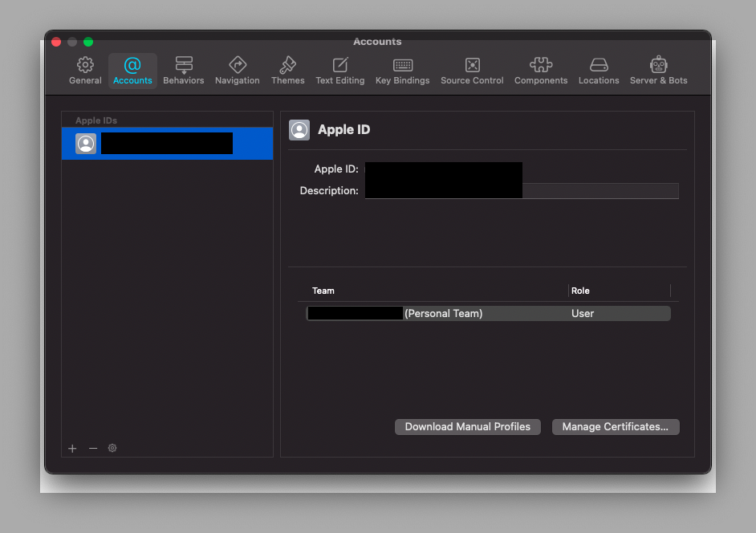Switch to Source Control preferences

[472, 71]
